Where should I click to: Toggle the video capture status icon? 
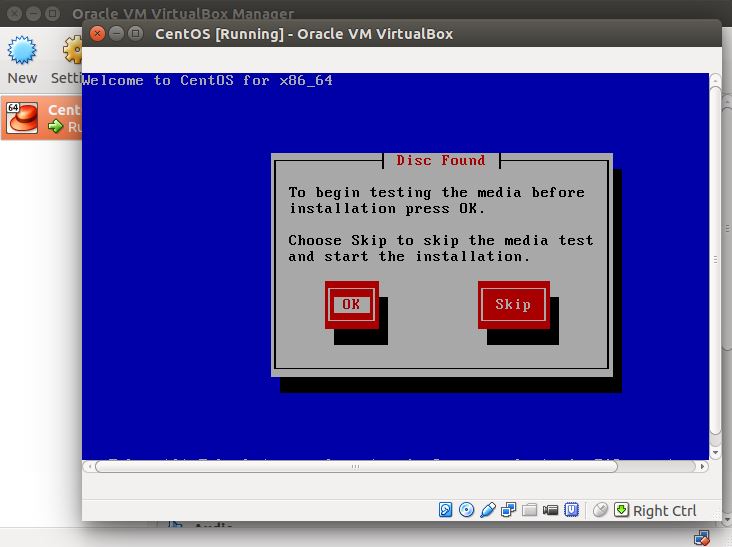coord(550,510)
